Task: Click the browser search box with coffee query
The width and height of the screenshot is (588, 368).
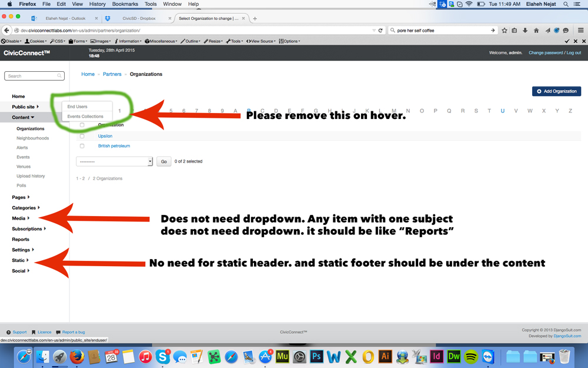Action: tap(443, 31)
